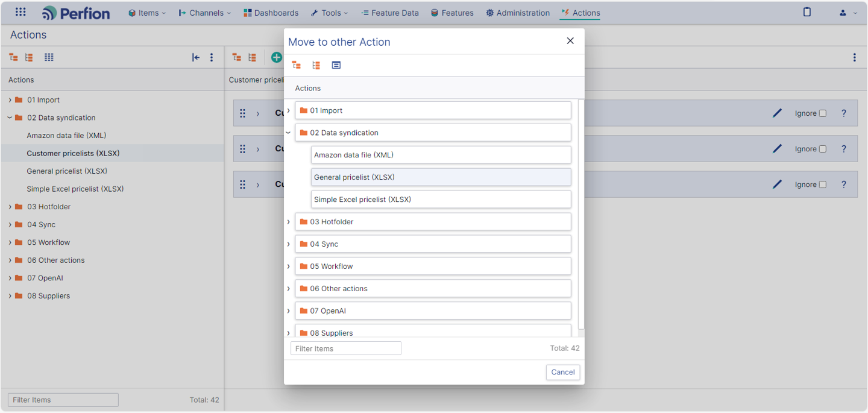Viewport: 868px width, 413px height.
Task: Collapse 02 Data syndication in dialog tree
Action: pyautogui.click(x=289, y=133)
